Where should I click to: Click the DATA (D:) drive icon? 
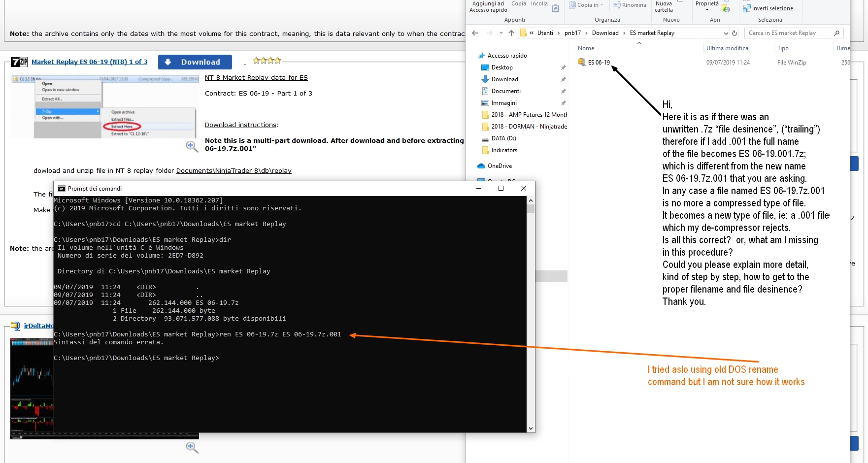point(485,139)
